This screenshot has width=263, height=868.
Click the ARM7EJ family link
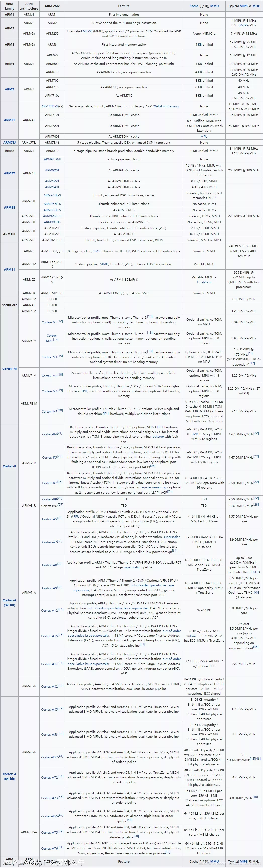[x=9, y=143]
